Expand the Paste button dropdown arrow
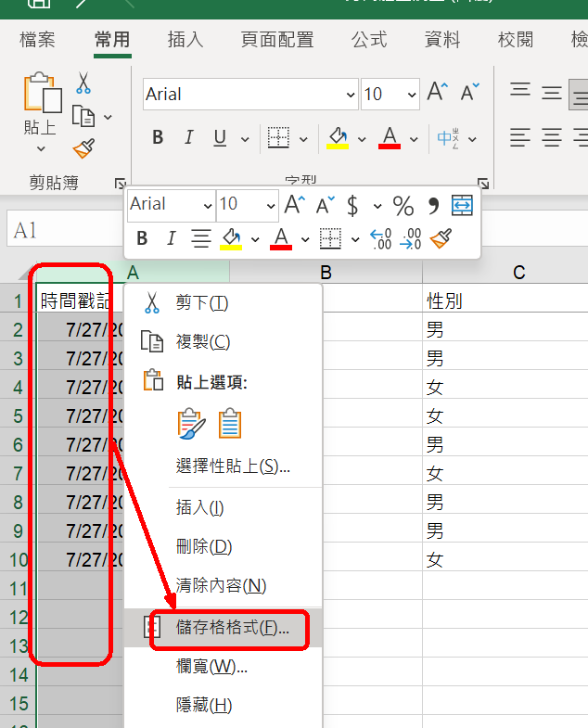The image size is (588, 728). (x=40, y=149)
